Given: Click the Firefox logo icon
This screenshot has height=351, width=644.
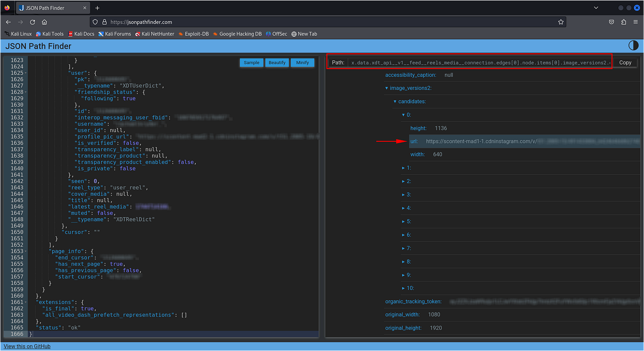Looking at the screenshot, I should pos(7,8).
